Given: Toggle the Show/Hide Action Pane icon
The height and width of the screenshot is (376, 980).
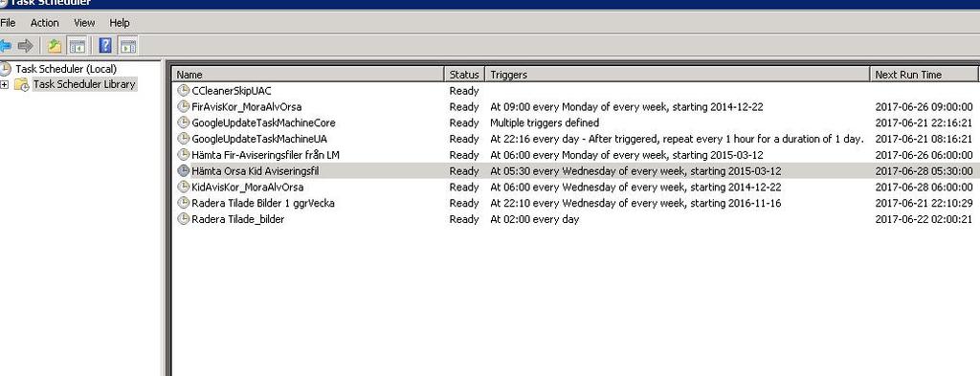Looking at the screenshot, I should (128, 46).
